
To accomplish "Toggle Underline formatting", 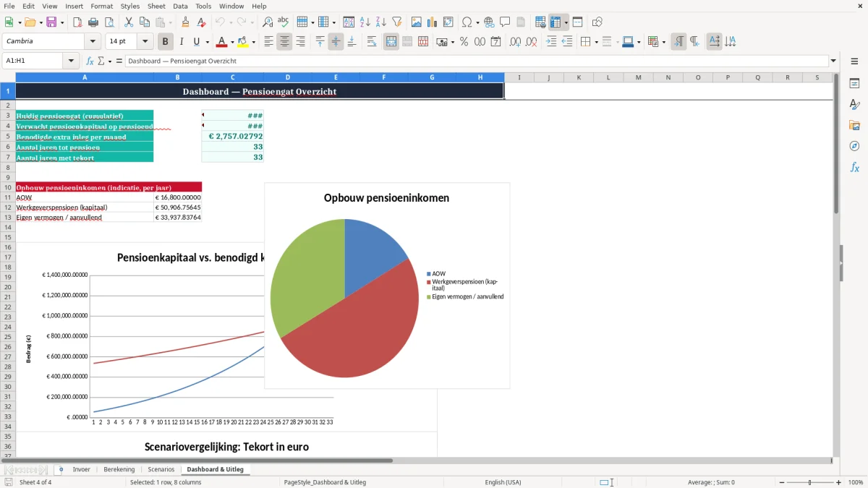I will tap(196, 42).
